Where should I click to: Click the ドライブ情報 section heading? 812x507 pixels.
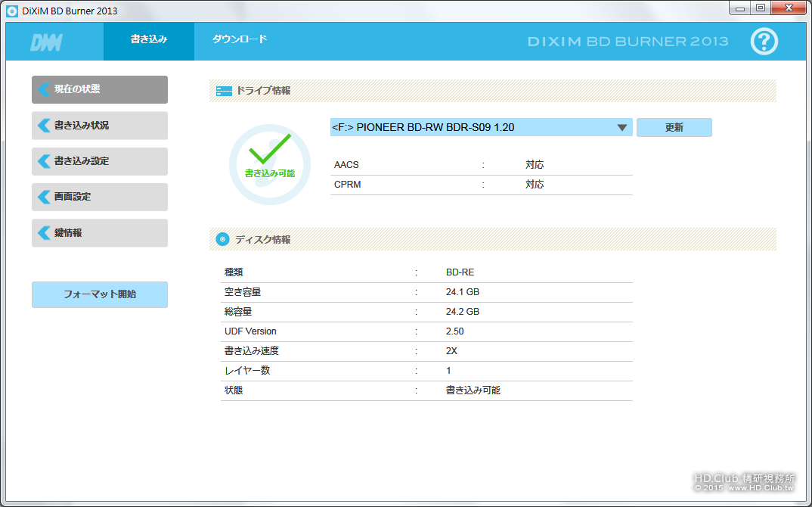coord(264,91)
